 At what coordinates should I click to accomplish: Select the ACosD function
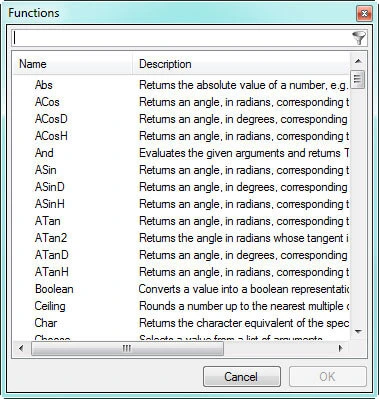[51, 119]
